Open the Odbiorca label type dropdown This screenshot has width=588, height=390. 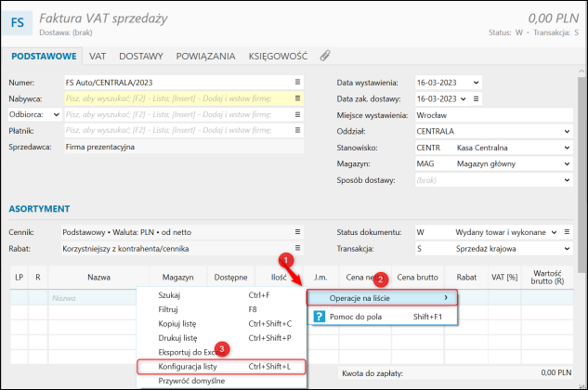point(57,114)
